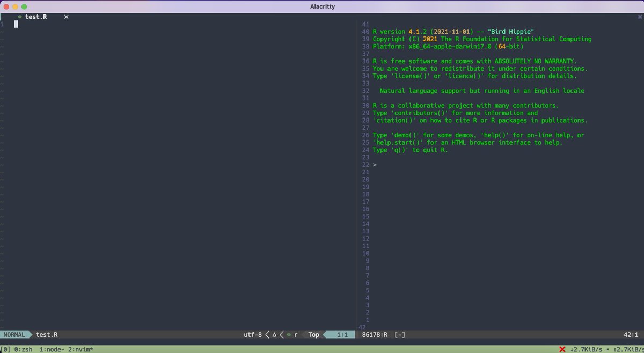Click the Alacritty window title

tap(322, 6)
